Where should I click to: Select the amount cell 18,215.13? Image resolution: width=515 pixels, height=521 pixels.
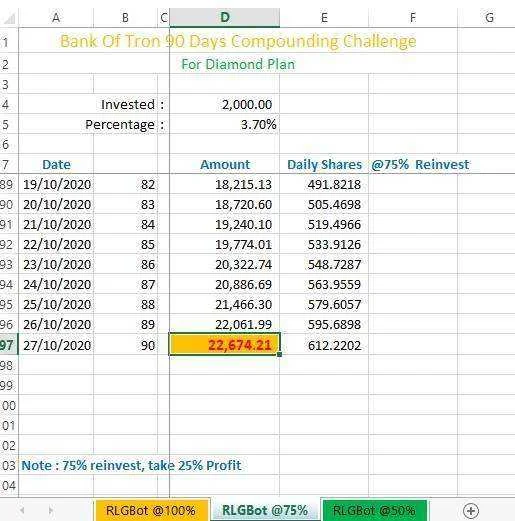[x=225, y=184]
